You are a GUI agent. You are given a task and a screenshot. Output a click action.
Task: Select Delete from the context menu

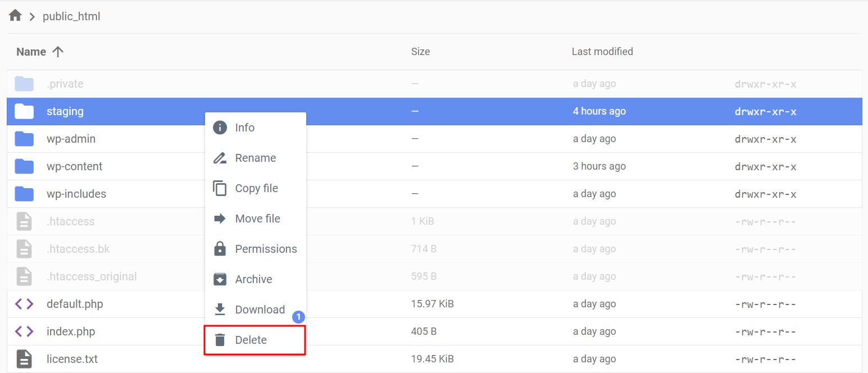point(251,340)
